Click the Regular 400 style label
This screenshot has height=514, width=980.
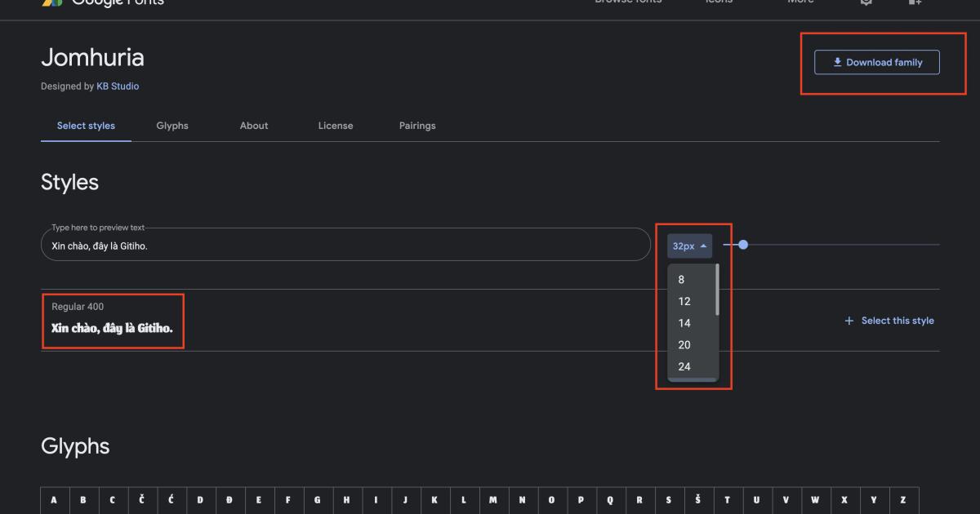78,307
